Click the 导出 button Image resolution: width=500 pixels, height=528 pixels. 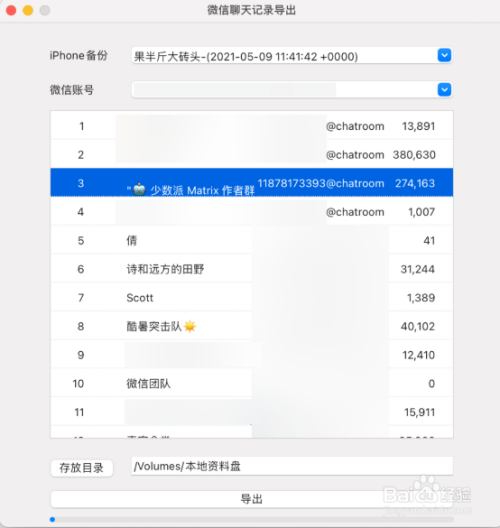(x=252, y=499)
